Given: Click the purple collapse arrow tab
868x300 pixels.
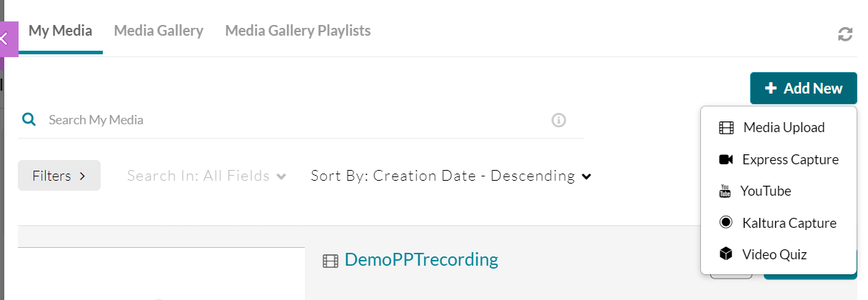Looking at the screenshot, I should [x=7, y=39].
